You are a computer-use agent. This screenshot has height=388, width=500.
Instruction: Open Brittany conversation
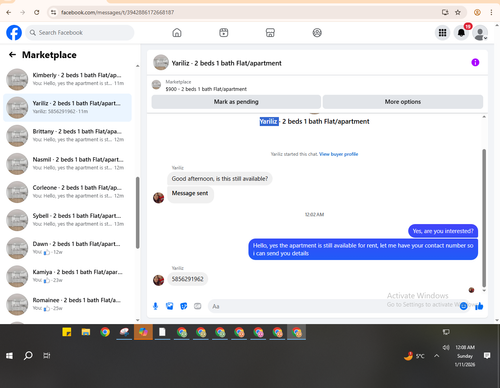(67, 136)
